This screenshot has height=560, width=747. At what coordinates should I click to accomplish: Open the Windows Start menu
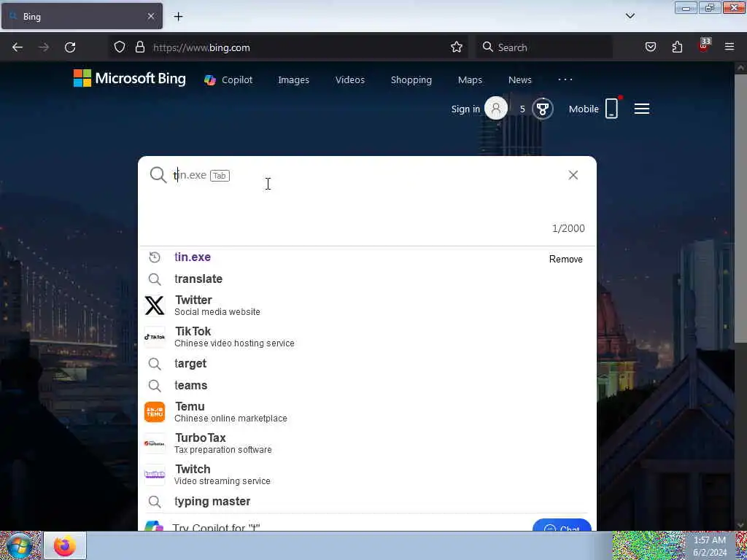(x=19, y=545)
